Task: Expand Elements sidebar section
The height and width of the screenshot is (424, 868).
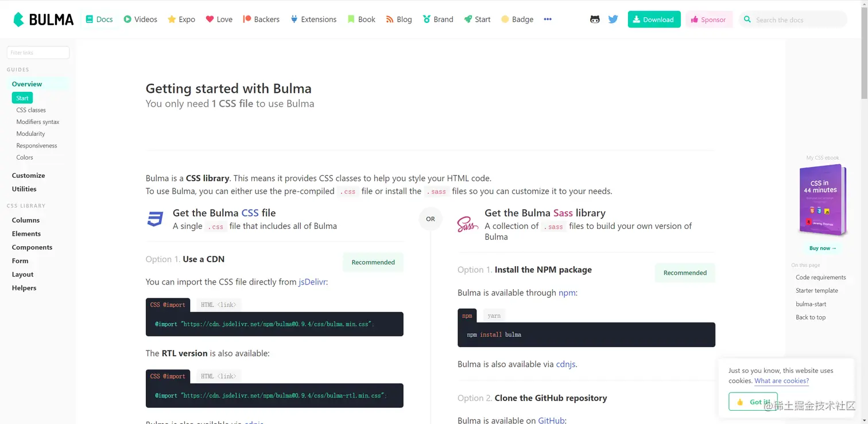Action: (26, 234)
